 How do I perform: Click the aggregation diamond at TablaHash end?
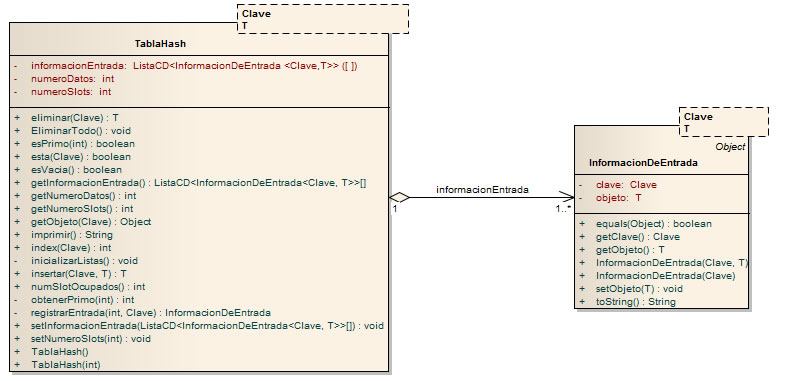point(400,197)
